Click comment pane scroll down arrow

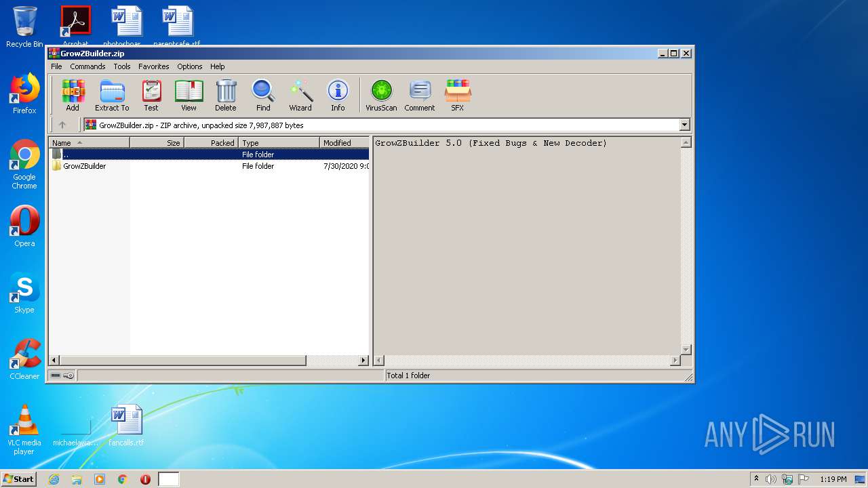point(686,350)
